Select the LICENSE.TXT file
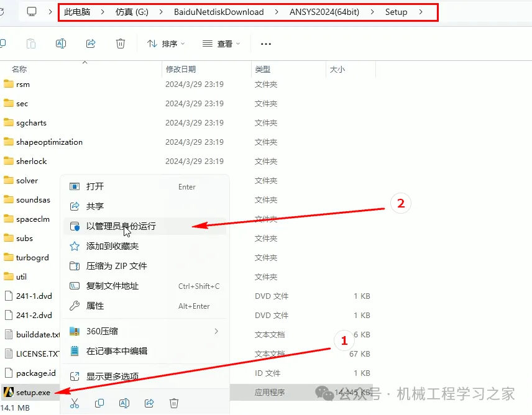Screen dimensions: 532x415 (38, 354)
